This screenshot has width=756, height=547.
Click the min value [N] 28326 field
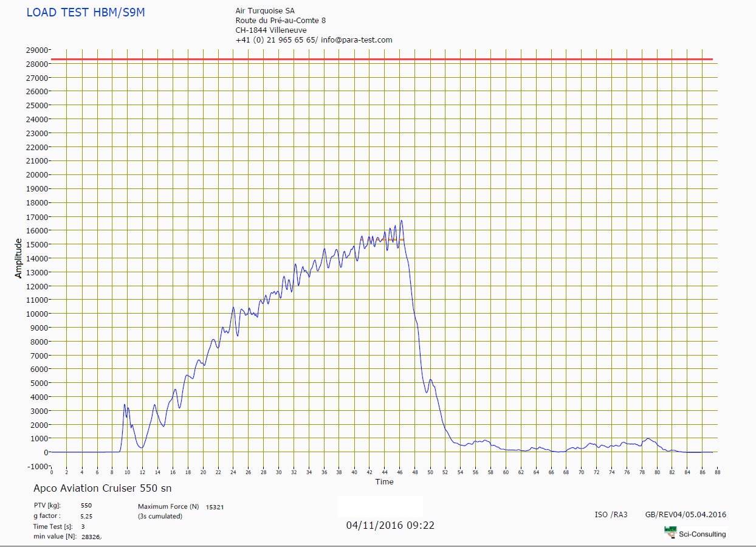coord(91,537)
